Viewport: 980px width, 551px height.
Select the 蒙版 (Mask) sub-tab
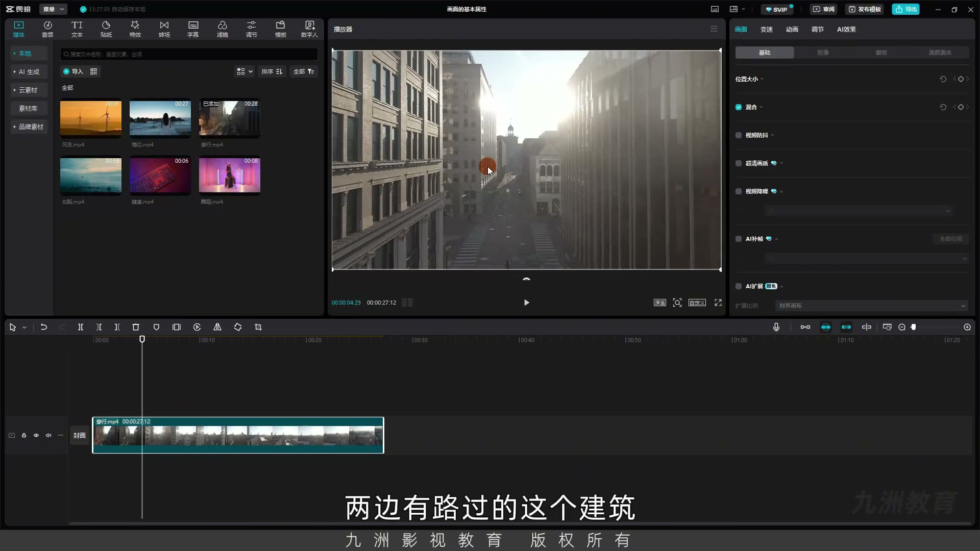coord(881,53)
